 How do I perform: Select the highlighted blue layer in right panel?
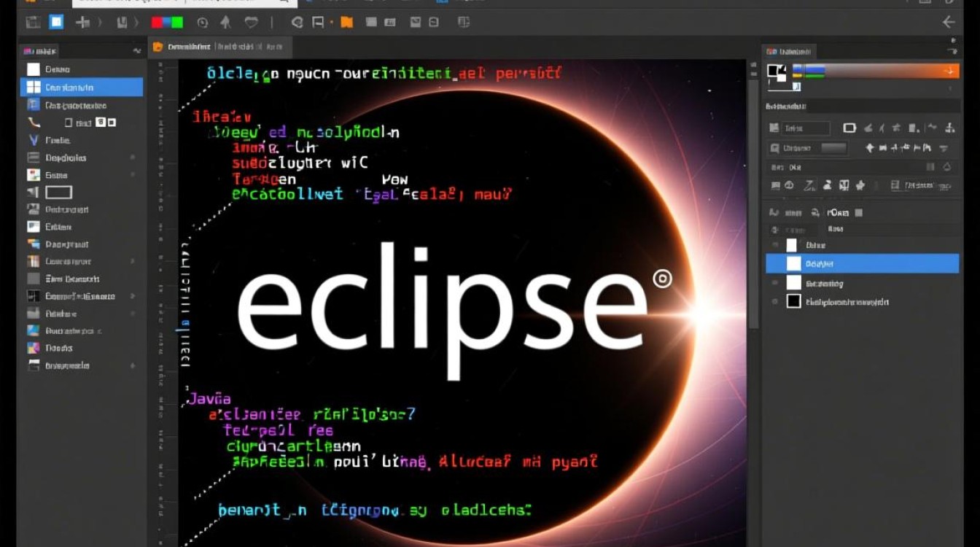click(x=862, y=263)
